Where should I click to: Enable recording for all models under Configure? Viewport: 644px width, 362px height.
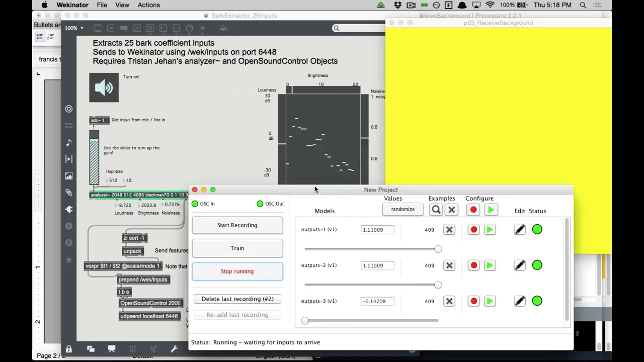tap(473, 210)
